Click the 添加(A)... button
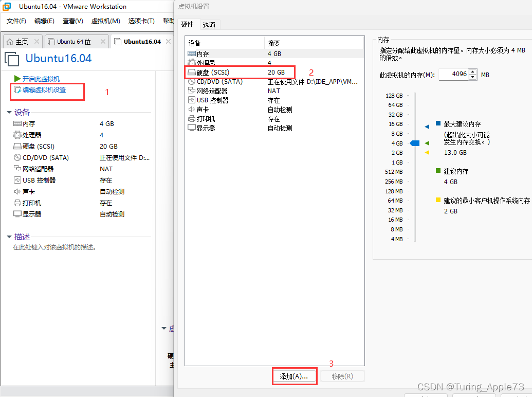 pyautogui.click(x=294, y=376)
